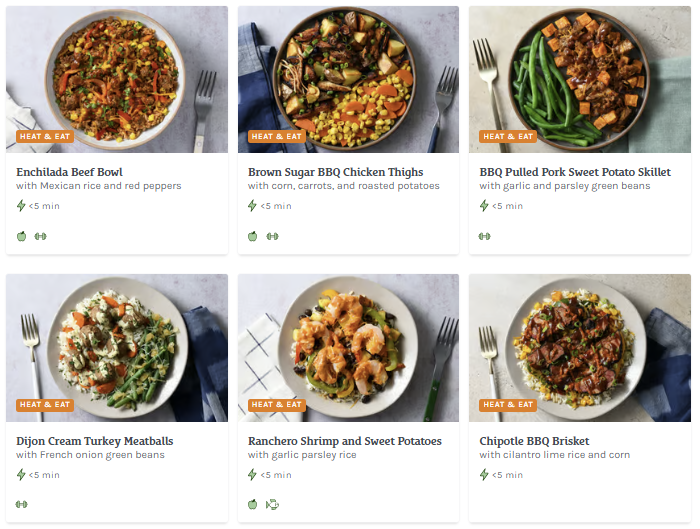
Task: Click the dumbbell icon on Brown Sugar BBQ Chicken Thighs
Action: coord(272,236)
